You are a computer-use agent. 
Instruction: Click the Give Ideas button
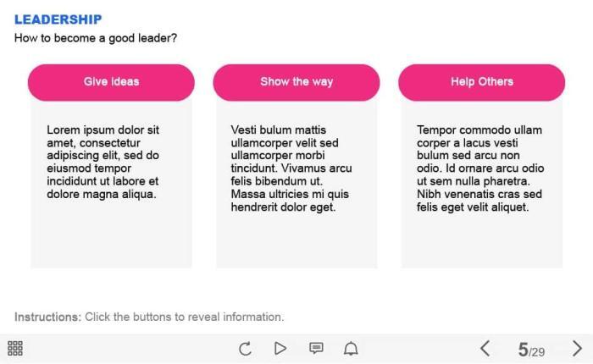point(111,82)
